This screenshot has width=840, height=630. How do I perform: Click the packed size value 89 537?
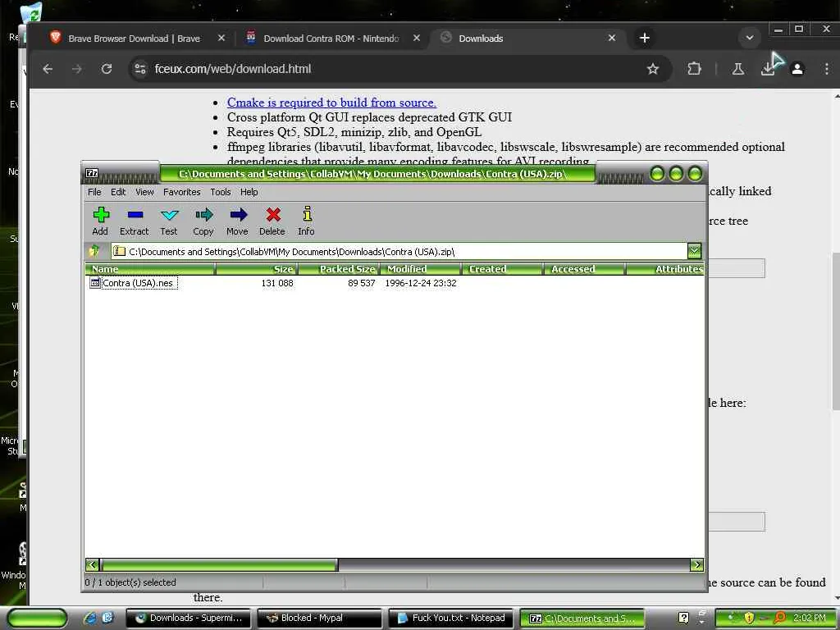click(362, 283)
